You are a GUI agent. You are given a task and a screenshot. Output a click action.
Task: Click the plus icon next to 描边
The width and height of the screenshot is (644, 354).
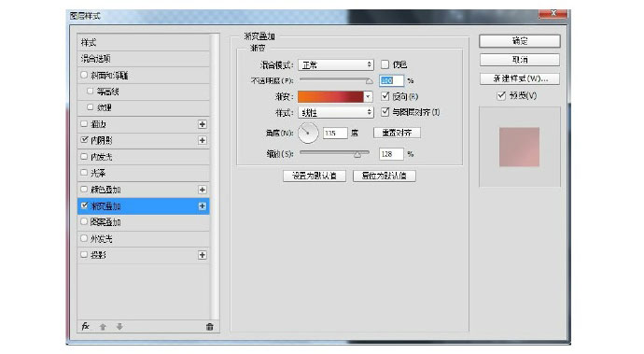(x=203, y=124)
